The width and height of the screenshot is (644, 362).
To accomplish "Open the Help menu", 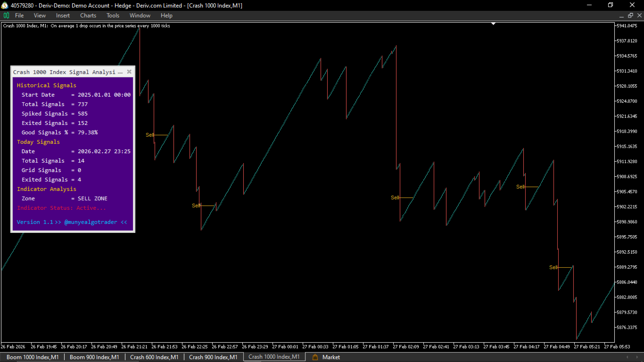I will pyautogui.click(x=166, y=16).
